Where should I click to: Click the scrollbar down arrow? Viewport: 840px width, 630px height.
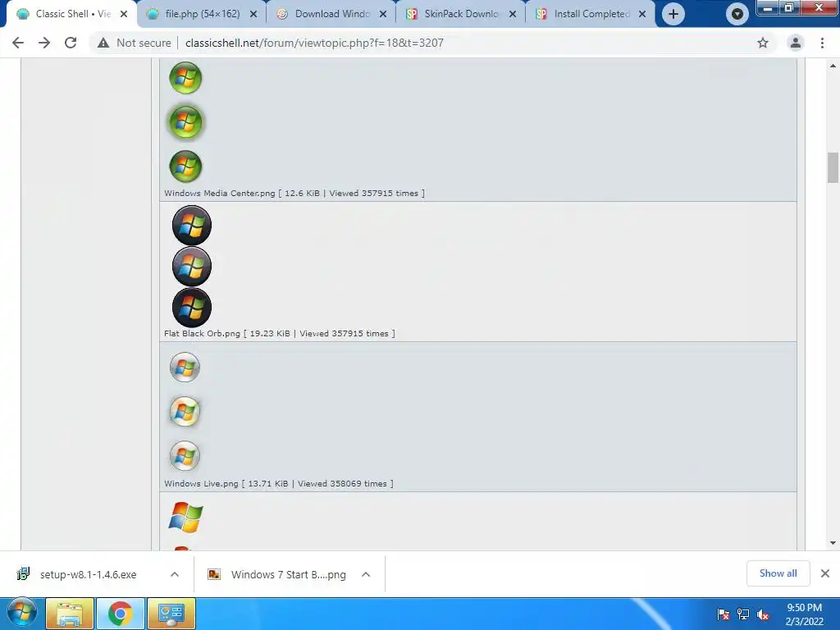click(833, 543)
